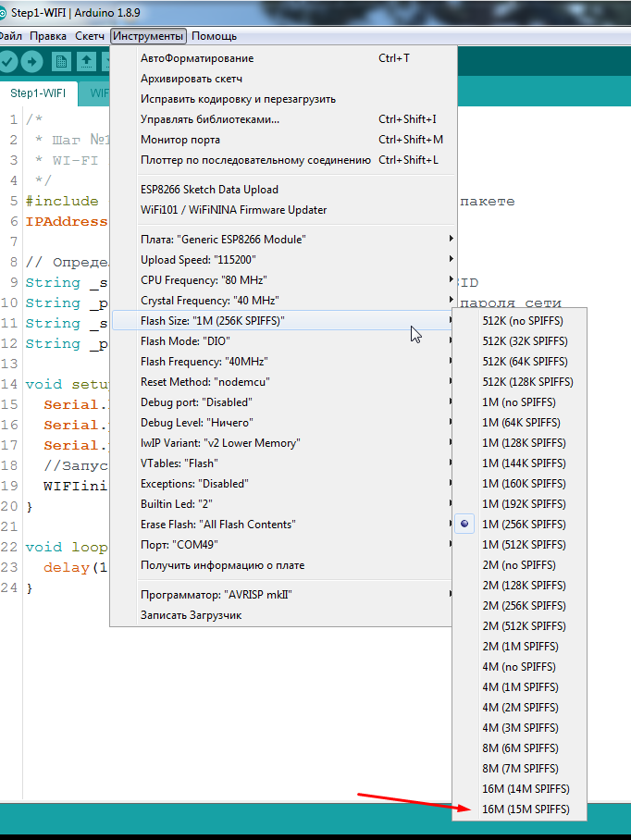The width and height of the screenshot is (631, 840).
Task: Choose 4M (1M SPIFFS) flash size
Action: click(520, 686)
